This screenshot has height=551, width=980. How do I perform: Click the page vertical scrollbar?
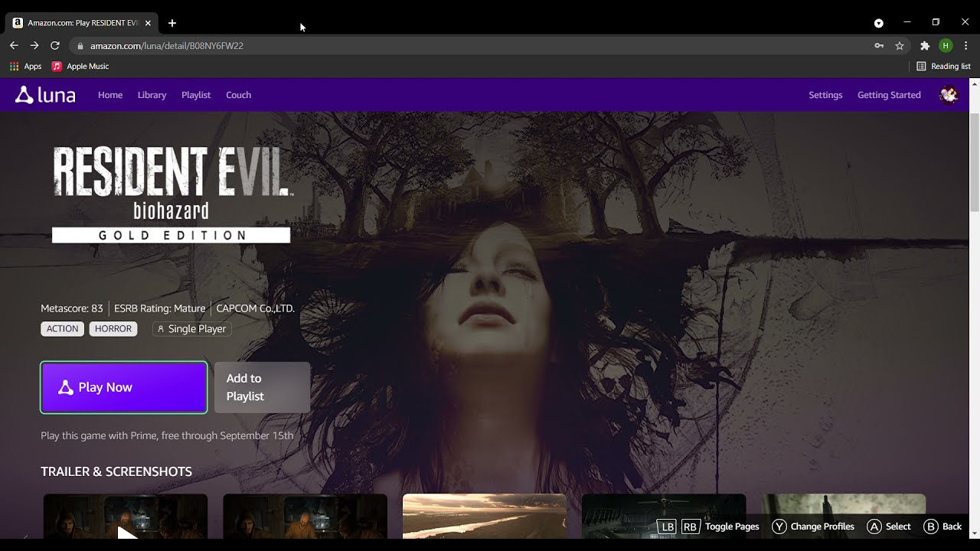pos(974,162)
